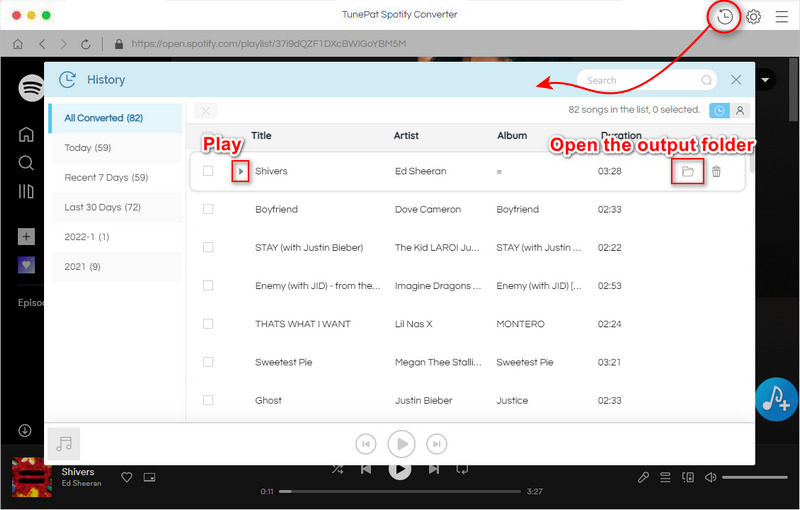The width and height of the screenshot is (800, 510).
Task: Open the hamburger menu in title bar
Action: [x=782, y=17]
